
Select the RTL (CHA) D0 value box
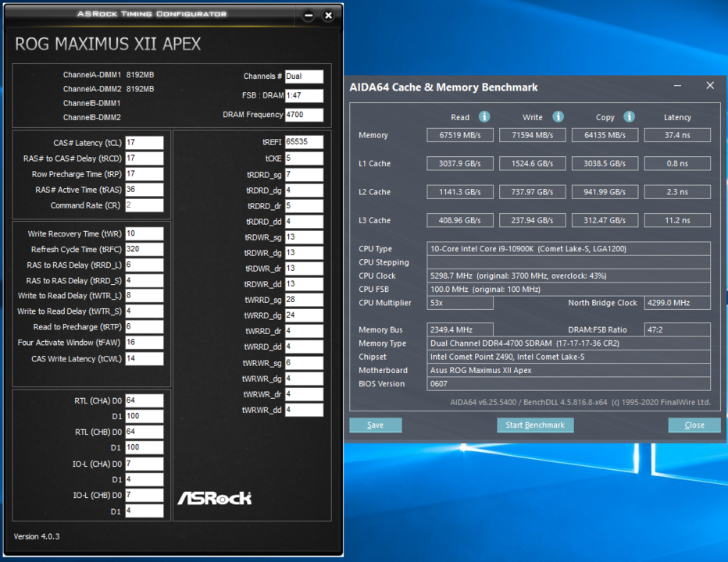pyautogui.click(x=144, y=400)
